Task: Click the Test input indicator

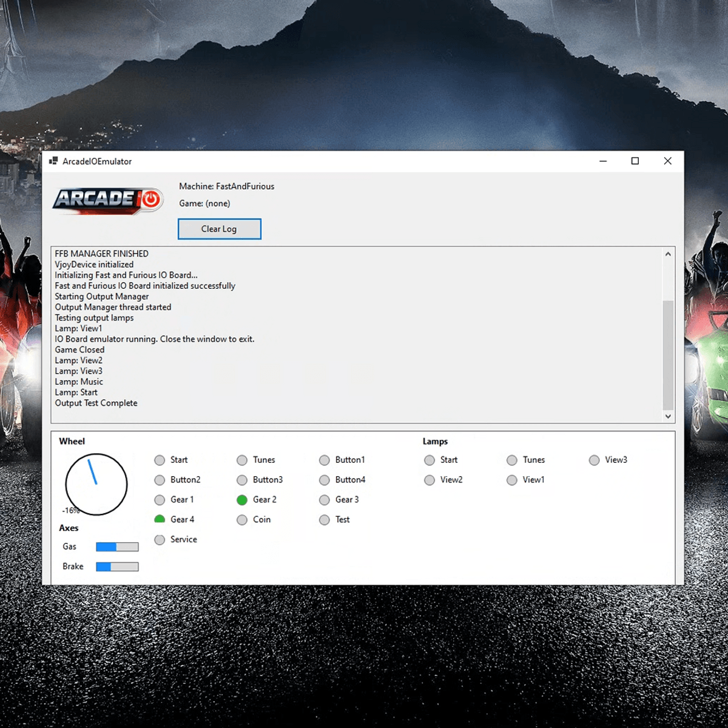Action: point(325,520)
